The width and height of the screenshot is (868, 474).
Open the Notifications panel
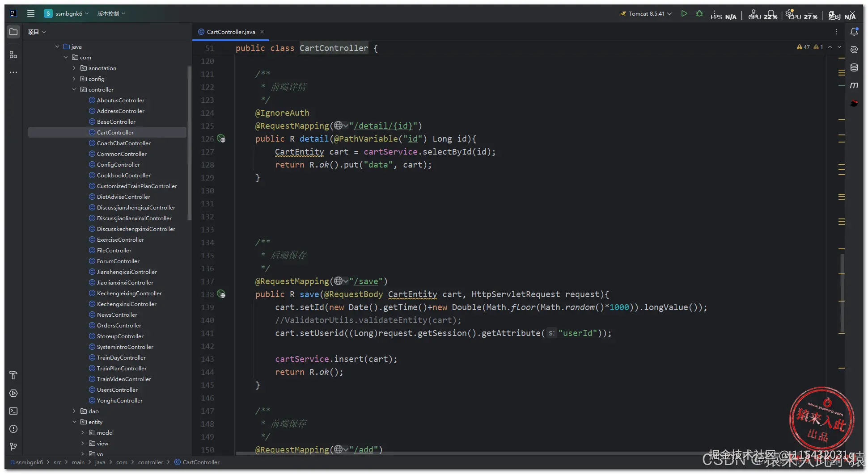[x=854, y=32]
